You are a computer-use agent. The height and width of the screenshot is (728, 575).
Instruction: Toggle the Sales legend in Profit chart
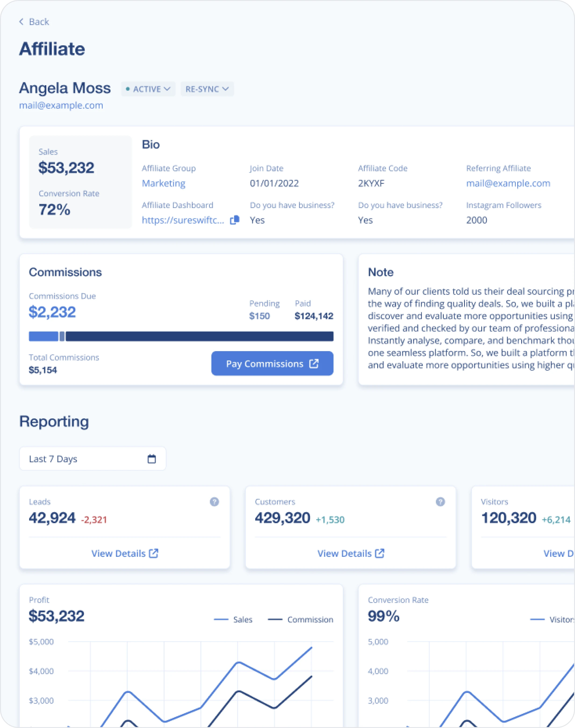(233, 619)
